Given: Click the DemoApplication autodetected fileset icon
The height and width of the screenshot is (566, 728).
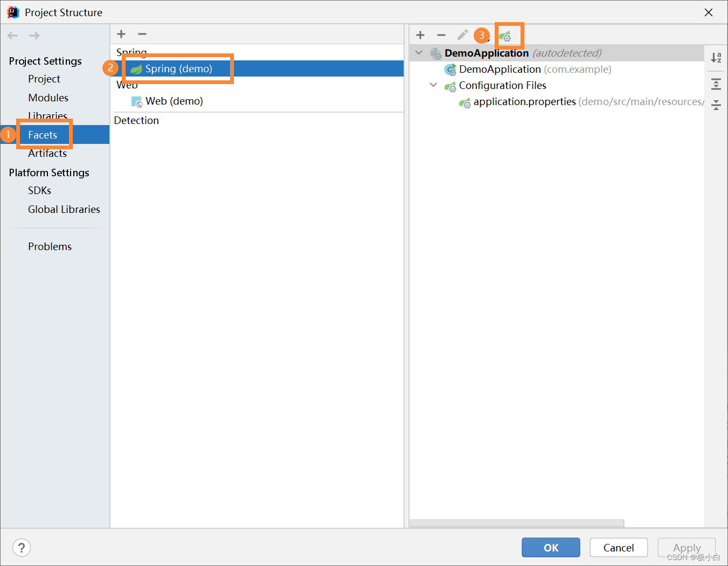Looking at the screenshot, I should click(x=436, y=53).
